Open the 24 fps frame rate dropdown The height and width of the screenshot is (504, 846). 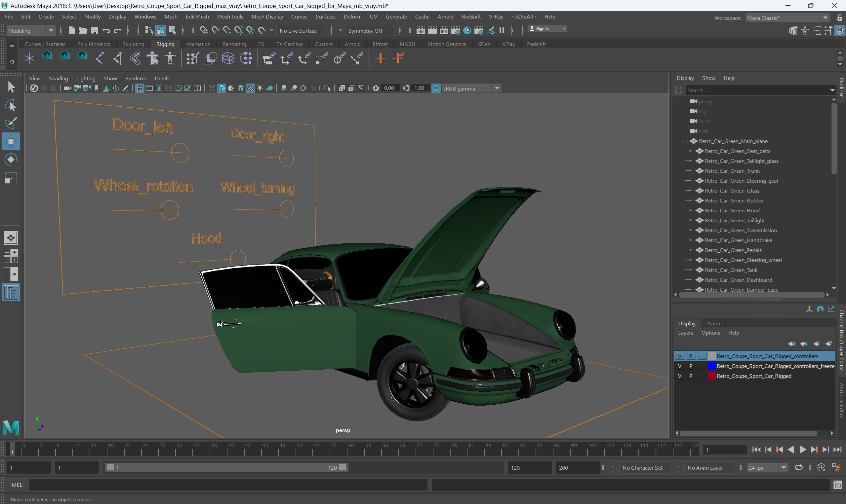[767, 468]
